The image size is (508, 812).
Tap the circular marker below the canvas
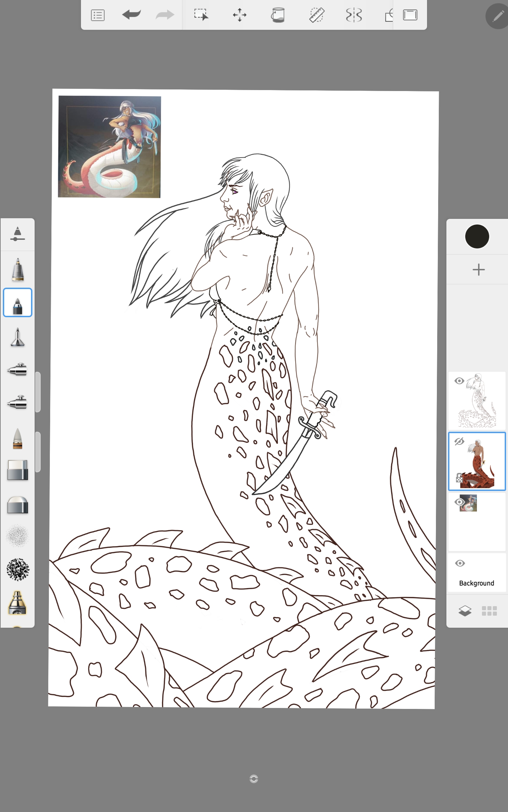(x=254, y=779)
